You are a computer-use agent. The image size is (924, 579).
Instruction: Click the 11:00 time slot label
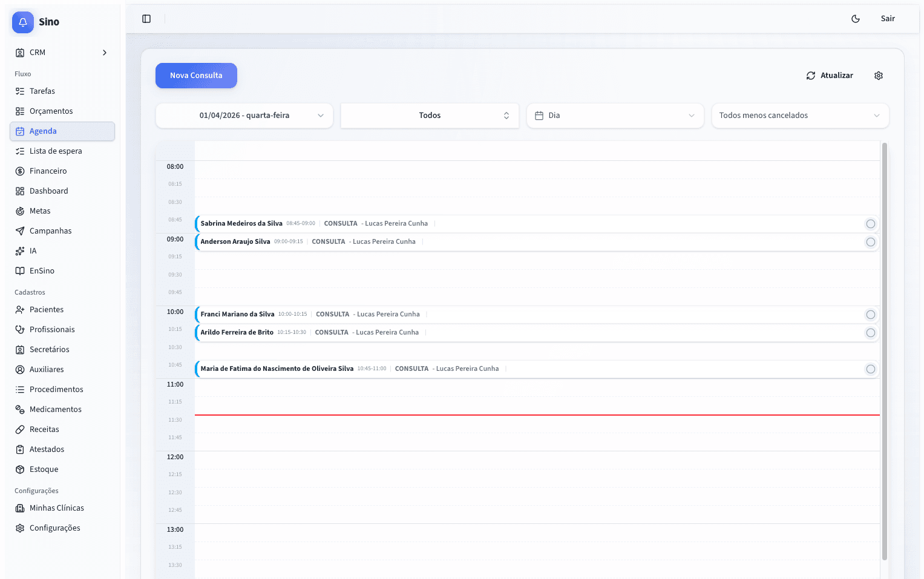click(175, 385)
